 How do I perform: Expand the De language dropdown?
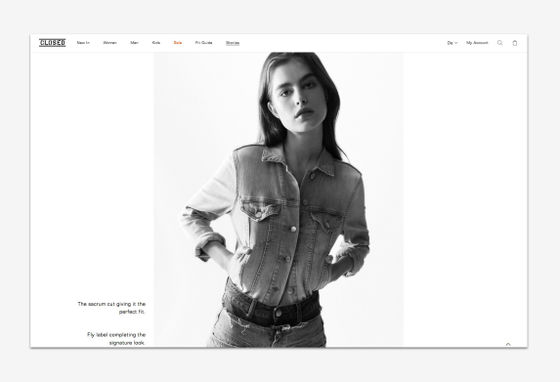point(452,43)
